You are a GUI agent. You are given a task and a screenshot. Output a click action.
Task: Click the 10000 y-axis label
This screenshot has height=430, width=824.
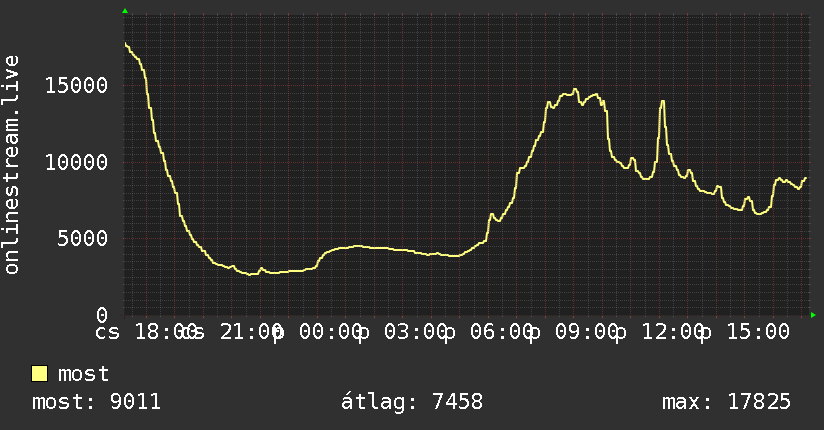pos(76,162)
